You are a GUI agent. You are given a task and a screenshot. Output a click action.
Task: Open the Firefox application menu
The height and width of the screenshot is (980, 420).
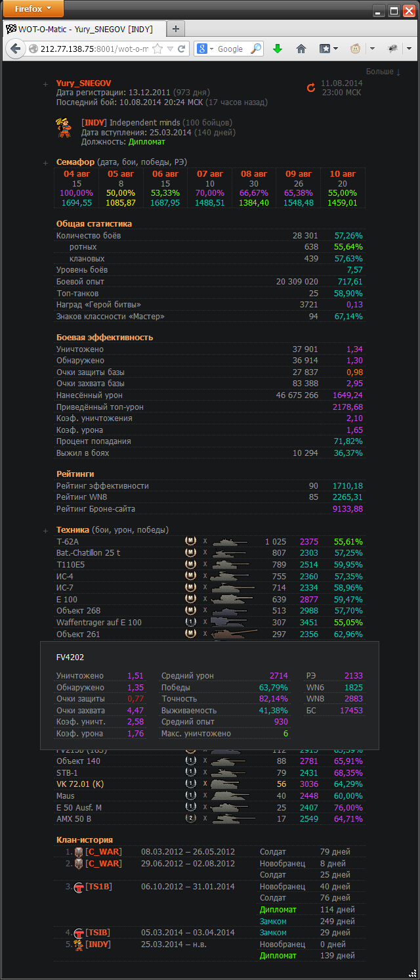point(33,9)
